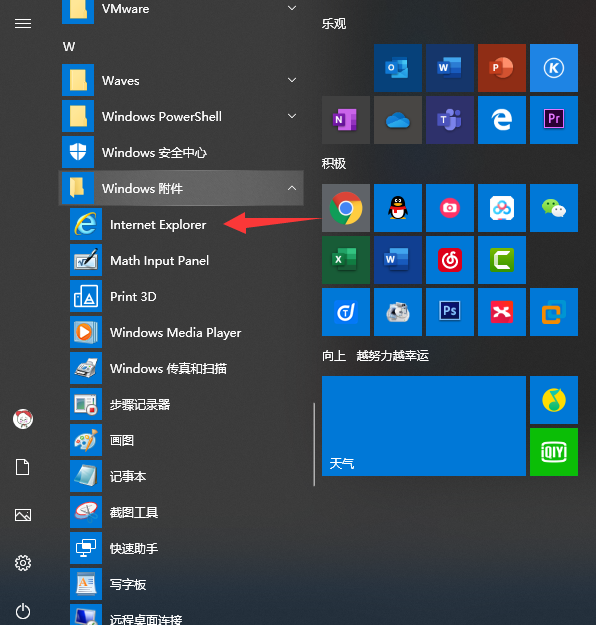Launch the PowerPoint tile

(x=502, y=68)
